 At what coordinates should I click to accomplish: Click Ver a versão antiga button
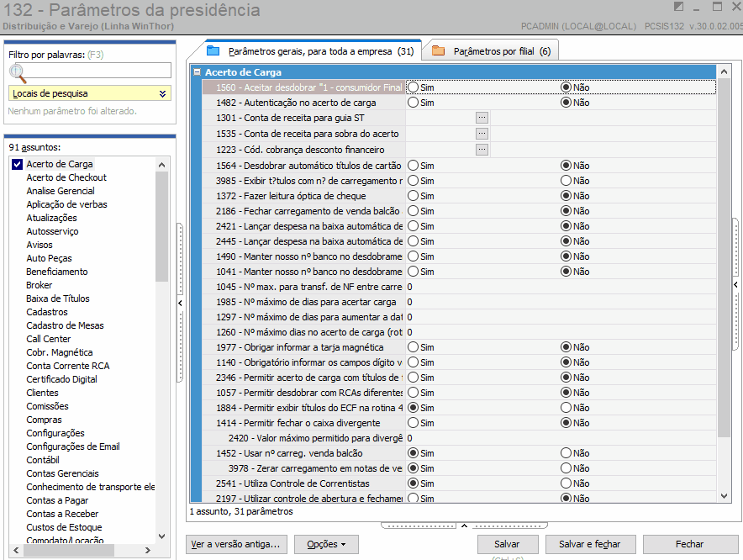(235, 544)
